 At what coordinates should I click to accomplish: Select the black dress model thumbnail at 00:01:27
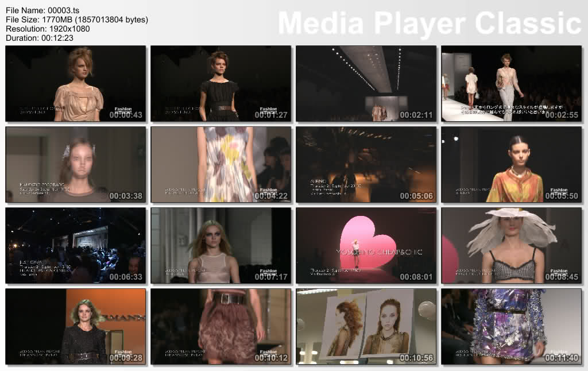pyautogui.click(x=221, y=84)
